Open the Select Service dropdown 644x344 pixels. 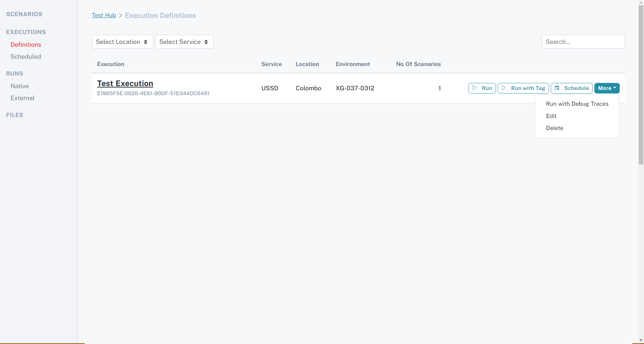tap(184, 42)
